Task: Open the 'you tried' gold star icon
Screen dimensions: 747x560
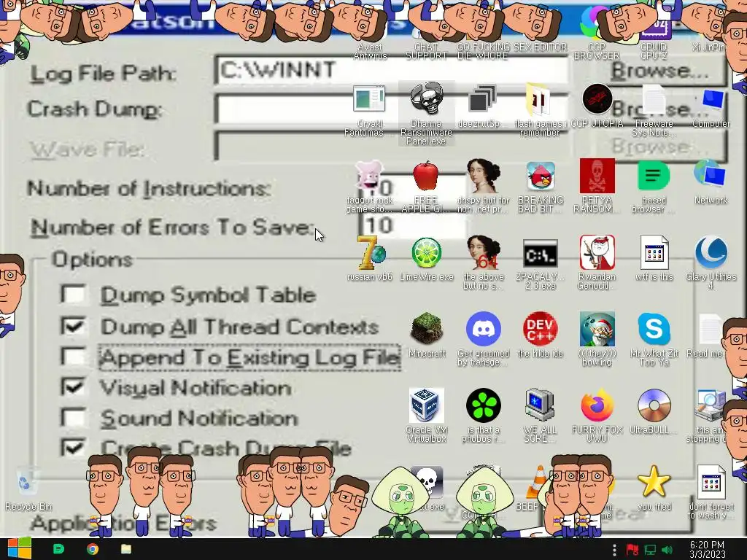Action: (654, 481)
